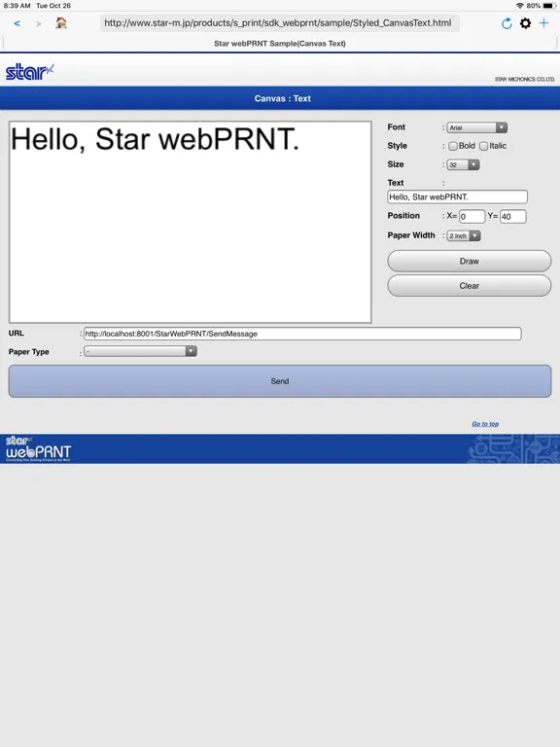Reload the page with refresh icon
This screenshot has height=747, width=560.
507,23
